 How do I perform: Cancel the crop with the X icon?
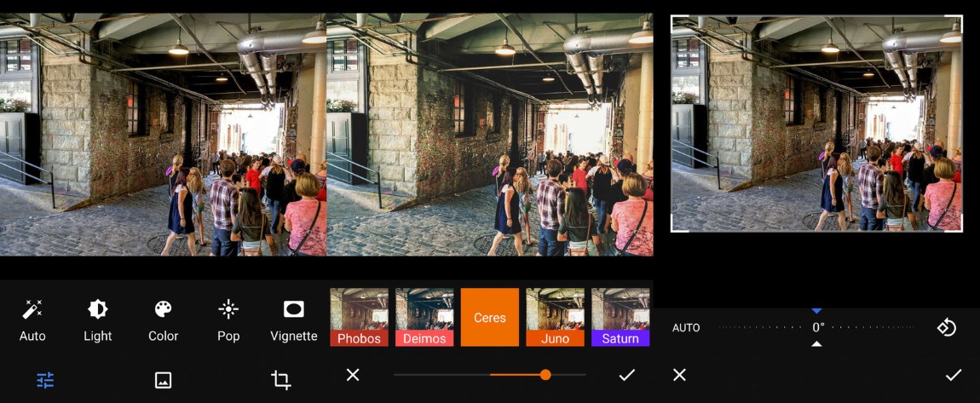click(679, 375)
